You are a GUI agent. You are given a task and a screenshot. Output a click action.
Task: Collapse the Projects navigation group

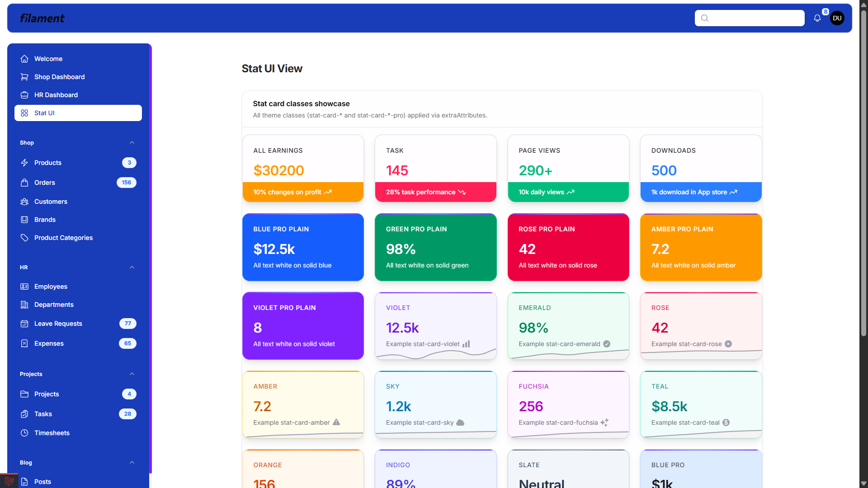coord(132,374)
